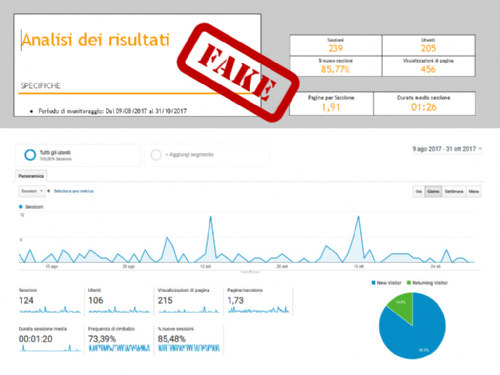The width and height of the screenshot is (500, 375).
Task: Select the Panoramica tab
Action: pos(31,176)
